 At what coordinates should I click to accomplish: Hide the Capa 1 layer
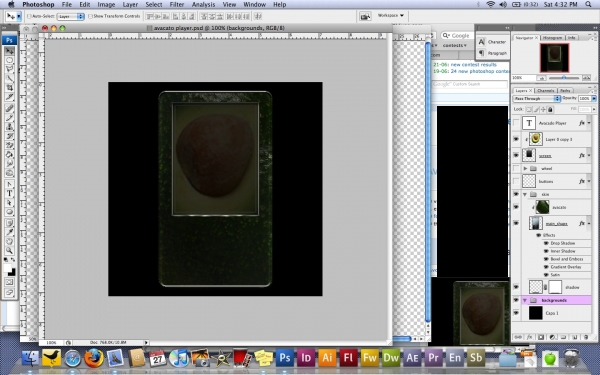point(516,313)
